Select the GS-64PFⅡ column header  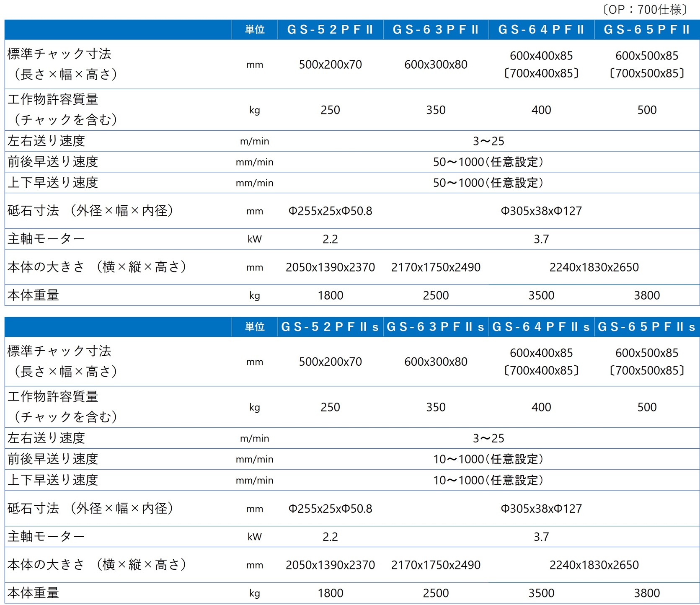point(541,30)
